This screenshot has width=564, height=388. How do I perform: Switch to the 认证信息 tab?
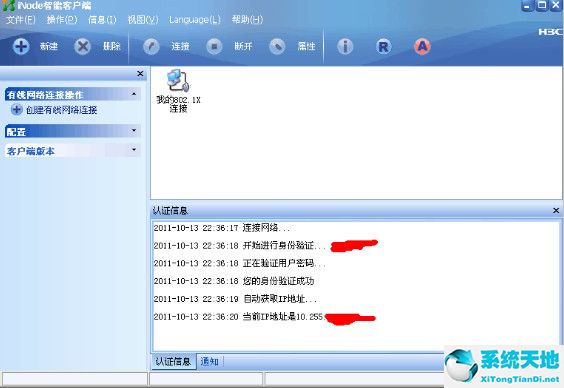pyautogui.click(x=174, y=361)
